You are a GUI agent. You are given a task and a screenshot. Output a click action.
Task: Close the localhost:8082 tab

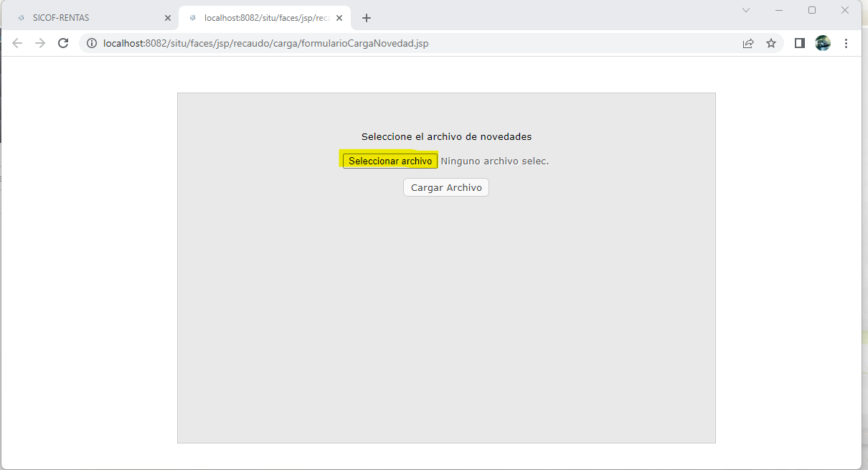tap(339, 18)
